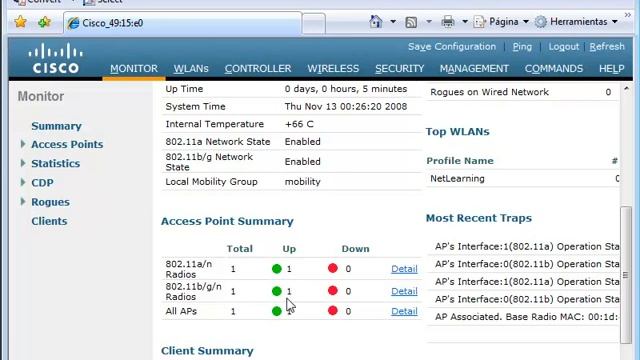Screen dimensions: 640x360
Task: Click the 'Rogues on Wired Network' row
Action: (522, 92)
